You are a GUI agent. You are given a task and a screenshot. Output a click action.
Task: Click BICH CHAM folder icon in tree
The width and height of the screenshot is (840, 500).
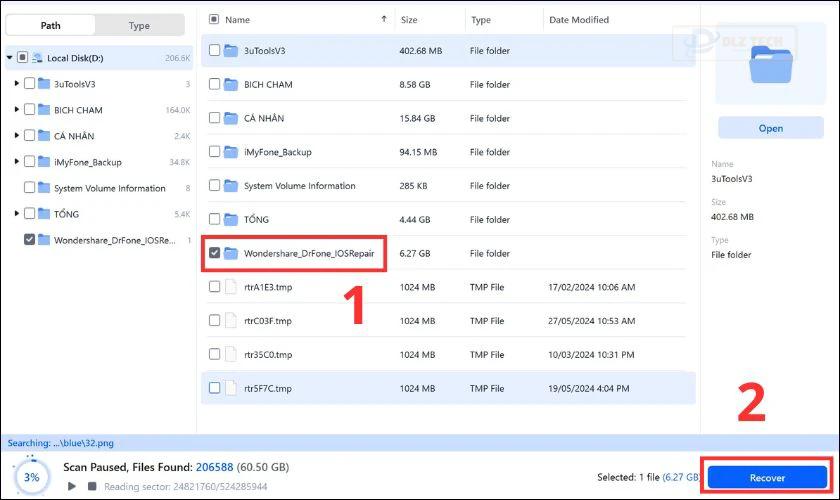pyautogui.click(x=44, y=109)
